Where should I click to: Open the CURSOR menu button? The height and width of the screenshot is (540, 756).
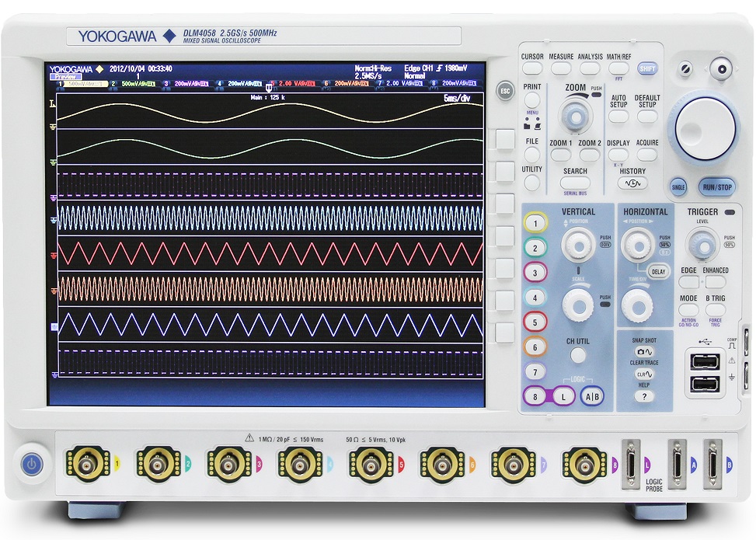(x=531, y=68)
